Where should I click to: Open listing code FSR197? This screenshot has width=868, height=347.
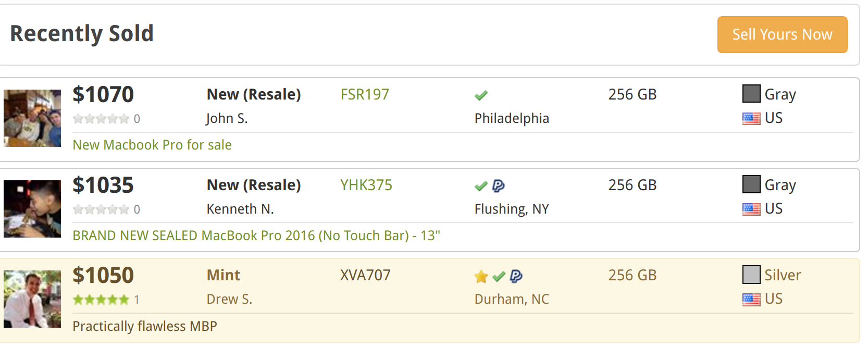pyautogui.click(x=365, y=94)
